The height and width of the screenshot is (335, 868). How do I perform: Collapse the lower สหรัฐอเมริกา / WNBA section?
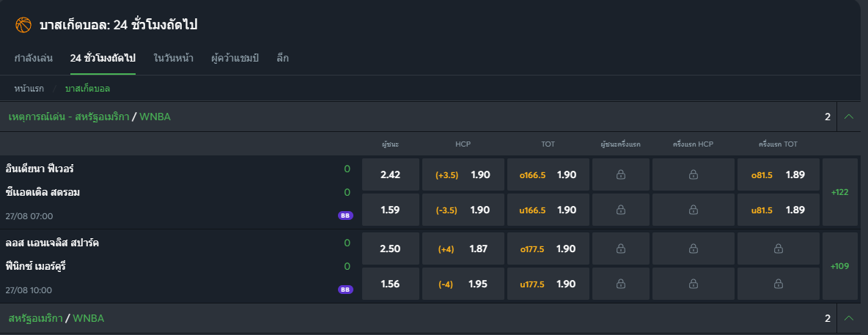[849, 318]
